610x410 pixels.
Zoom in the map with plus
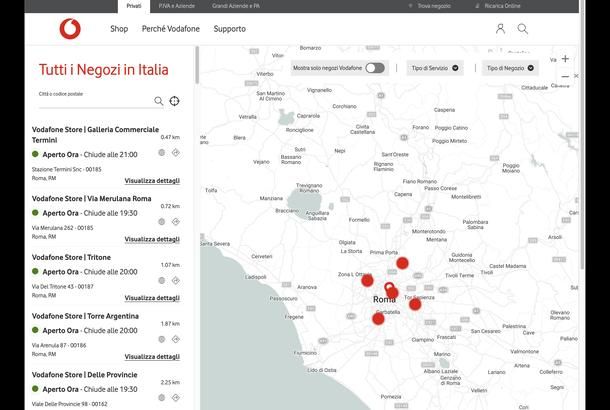coord(565,59)
